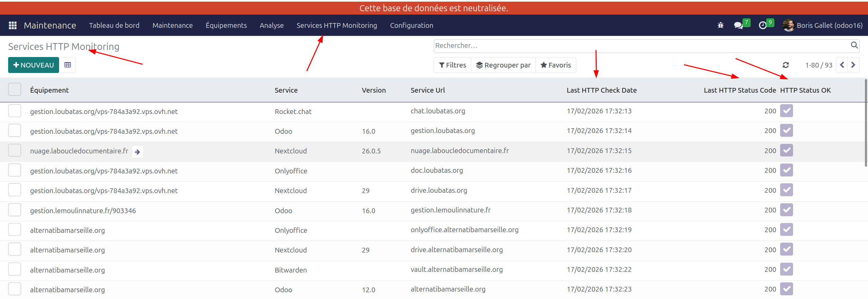Open the apps grid menu icon
Viewport: 868px width, 299px height.
(x=13, y=25)
